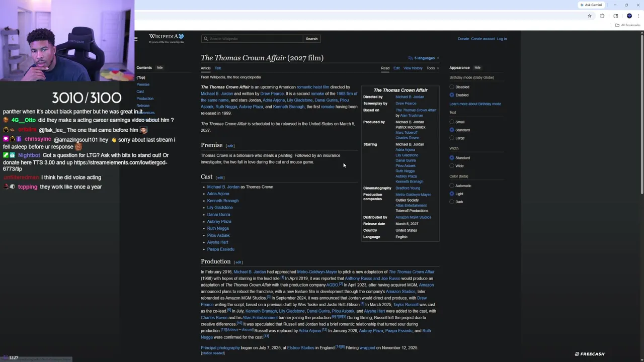644x362 pixels.
Task: Open Drew Pearce screenplay link in infobox
Action: [406, 104]
